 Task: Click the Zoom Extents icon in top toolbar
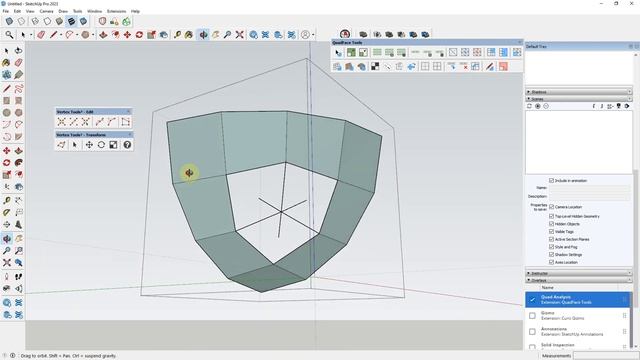pyautogui.click(x=239, y=35)
